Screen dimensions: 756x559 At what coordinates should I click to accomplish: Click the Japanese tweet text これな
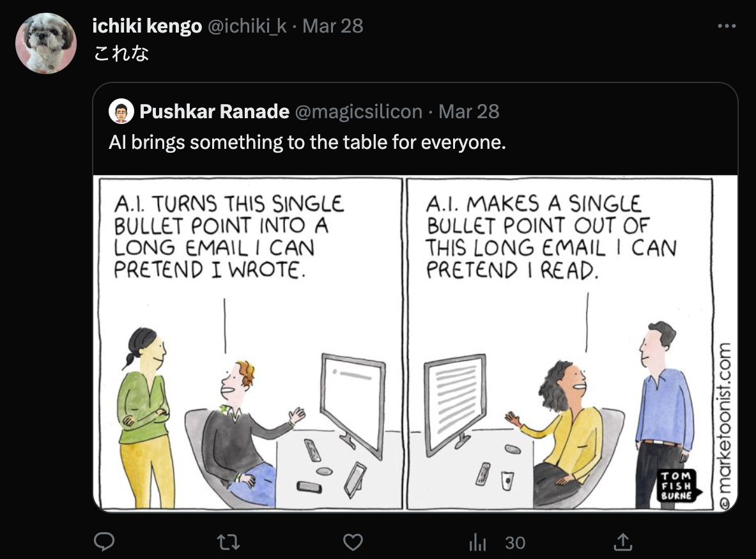coord(121,53)
